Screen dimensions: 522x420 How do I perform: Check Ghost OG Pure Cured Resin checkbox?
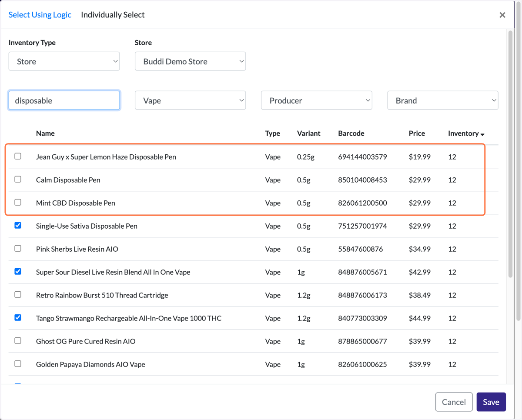pos(18,340)
